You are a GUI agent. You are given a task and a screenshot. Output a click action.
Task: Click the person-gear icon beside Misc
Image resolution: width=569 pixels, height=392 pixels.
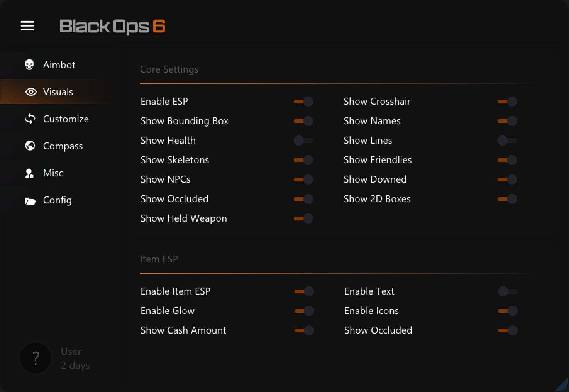coord(30,173)
